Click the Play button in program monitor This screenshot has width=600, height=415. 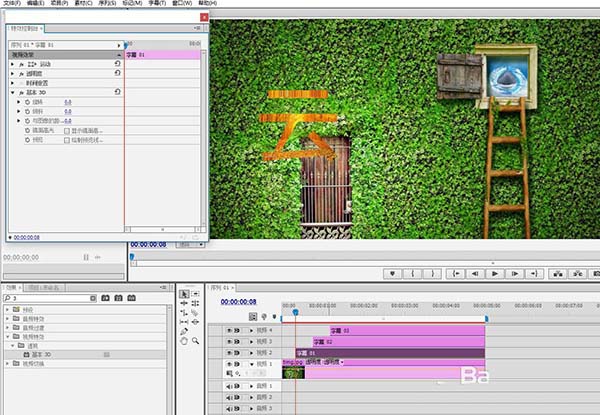click(495, 273)
